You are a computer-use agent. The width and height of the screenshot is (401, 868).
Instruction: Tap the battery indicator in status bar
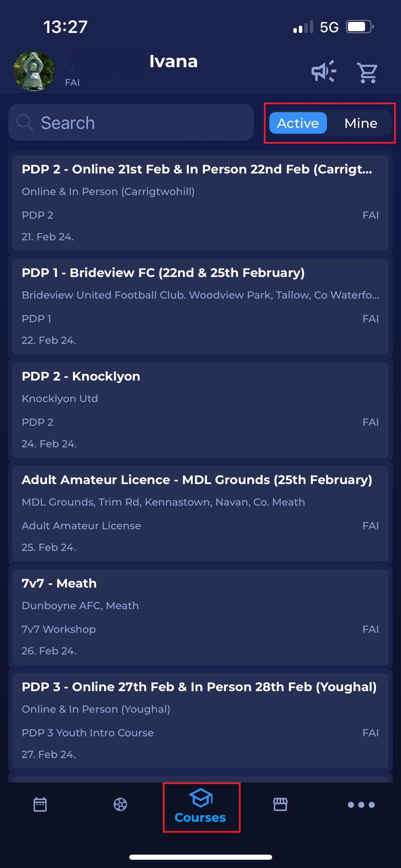tap(359, 27)
